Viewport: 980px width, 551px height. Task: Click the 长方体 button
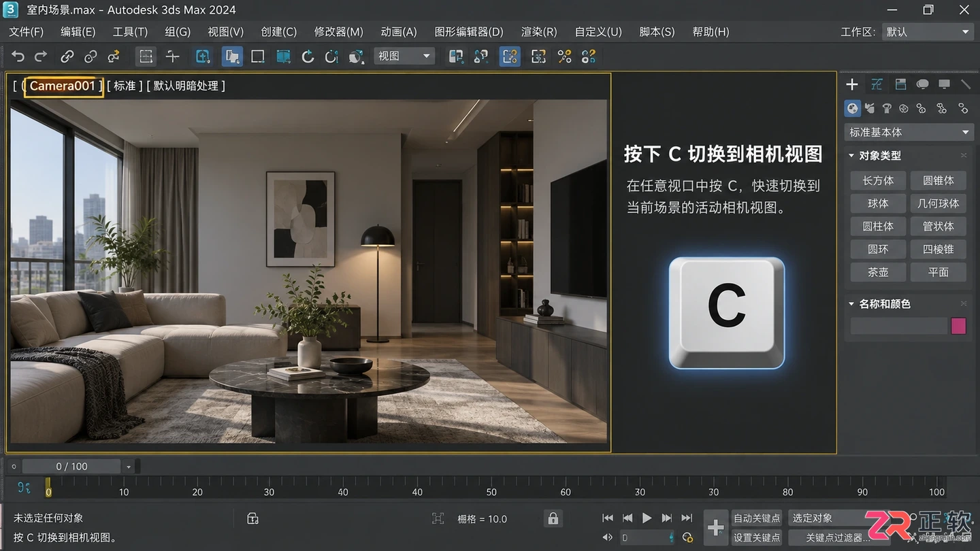pos(878,180)
